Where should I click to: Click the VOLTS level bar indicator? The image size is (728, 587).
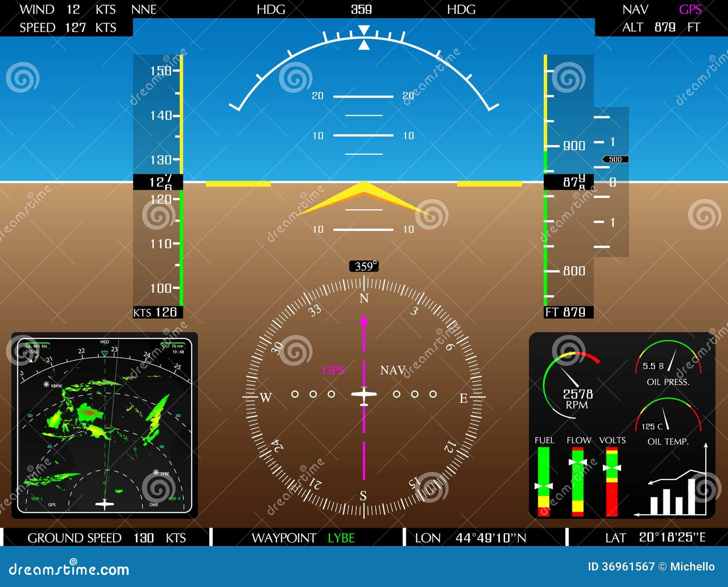click(x=612, y=481)
